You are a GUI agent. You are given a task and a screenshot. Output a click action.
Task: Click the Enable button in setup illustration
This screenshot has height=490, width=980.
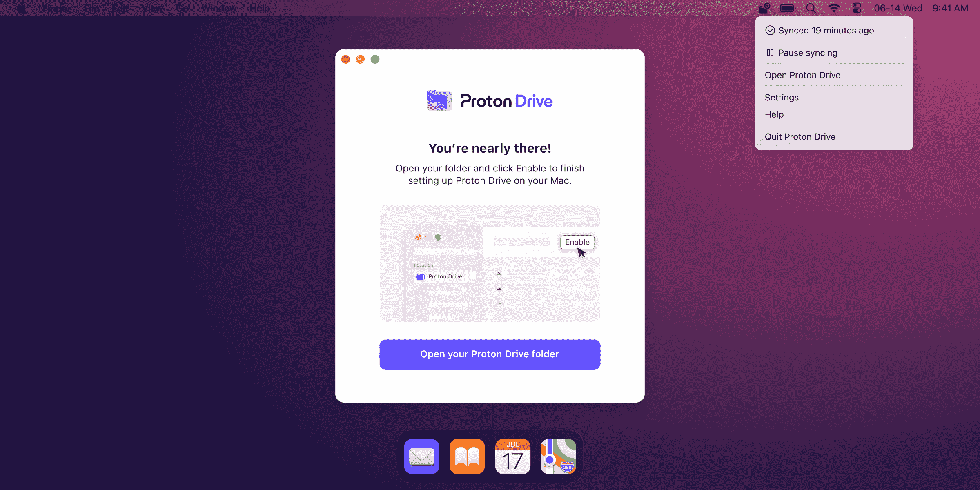(576, 242)
